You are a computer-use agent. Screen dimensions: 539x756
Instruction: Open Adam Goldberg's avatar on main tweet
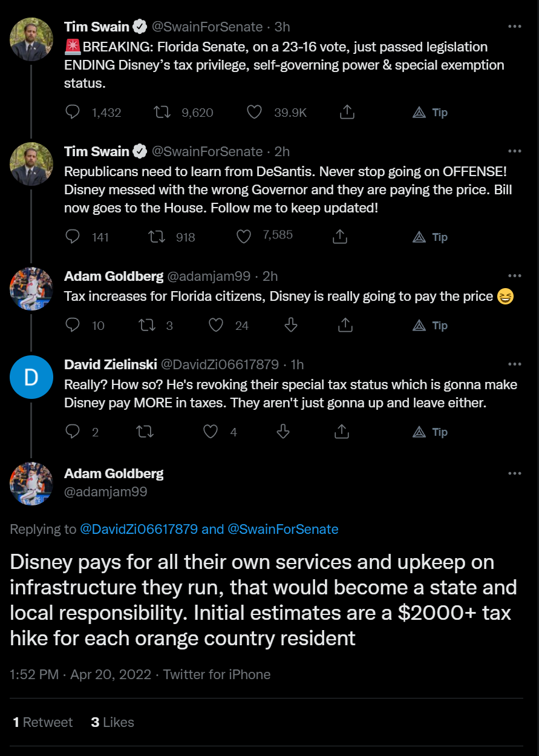click(x=31, y=484)
